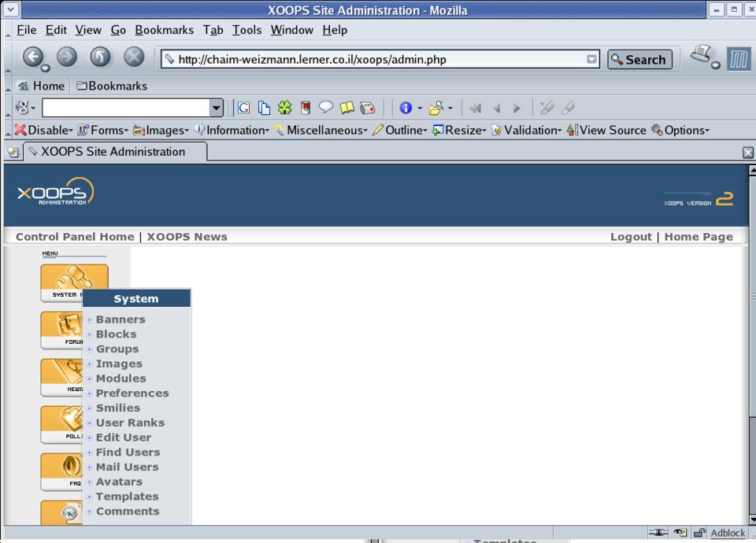Choose Templates in the System popup menu

(127, 497)
